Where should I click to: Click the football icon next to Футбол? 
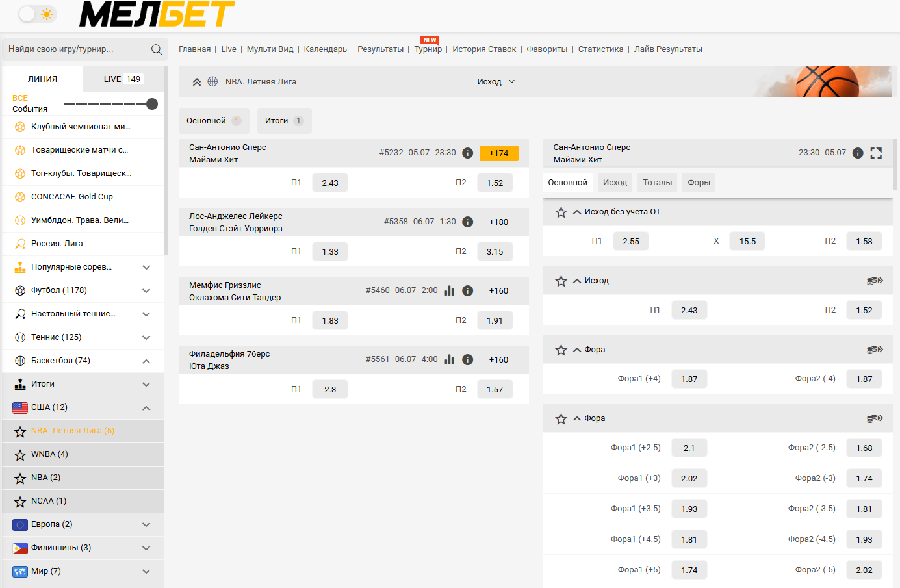point(20,290)
